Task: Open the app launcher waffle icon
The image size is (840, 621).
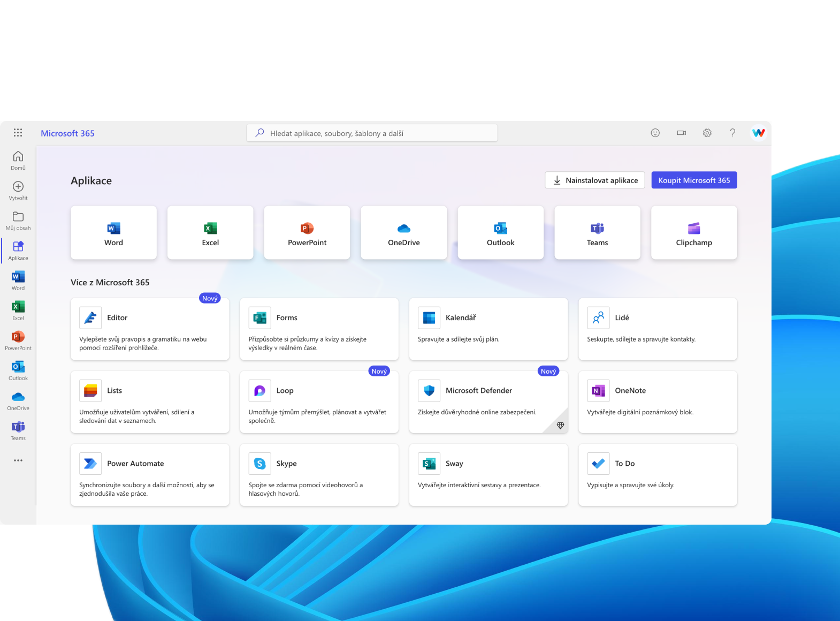Action: (18, 133)
